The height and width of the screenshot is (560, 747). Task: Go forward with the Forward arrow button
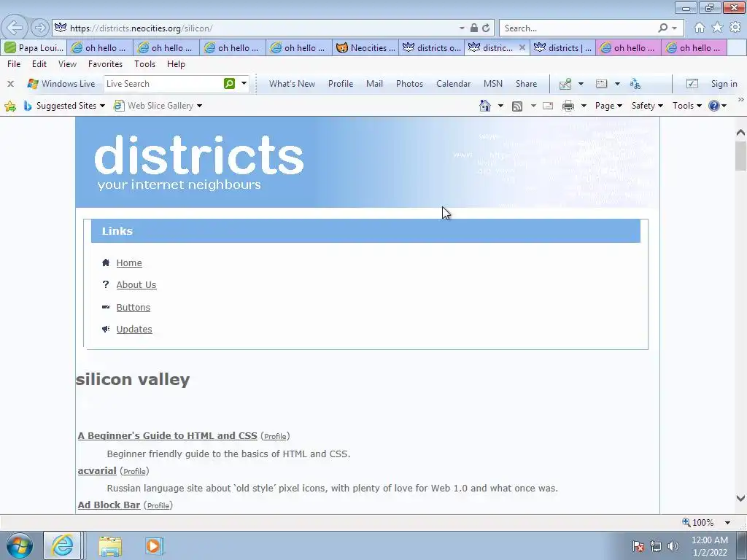click(x=40, y=28)
